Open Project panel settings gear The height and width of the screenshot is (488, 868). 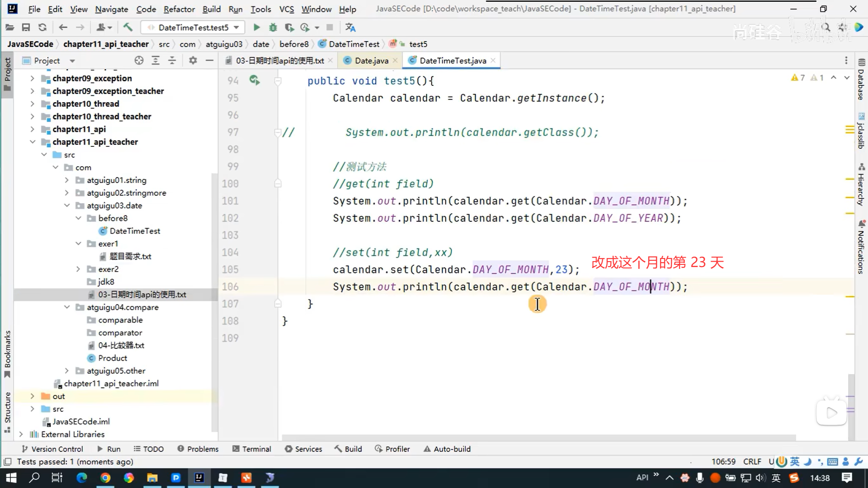click(x=193, y=61)
